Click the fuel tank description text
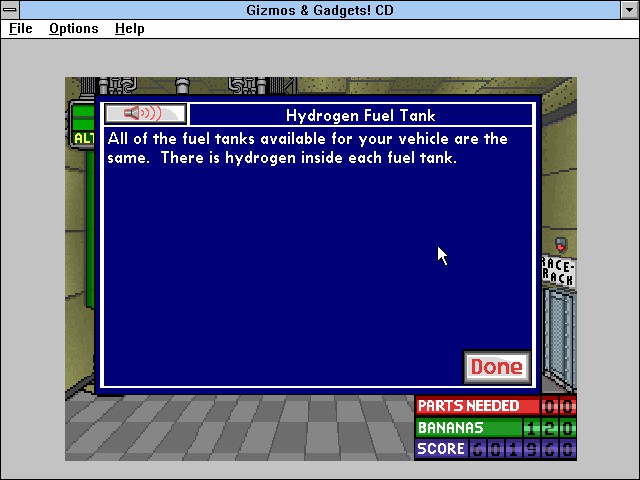 tap(307, 148)
